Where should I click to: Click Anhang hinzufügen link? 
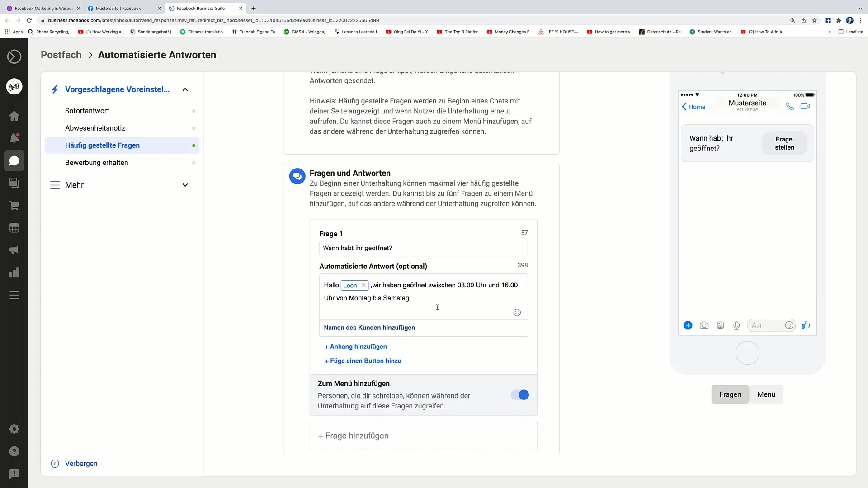pyautogui.click(x=355, y=346)
